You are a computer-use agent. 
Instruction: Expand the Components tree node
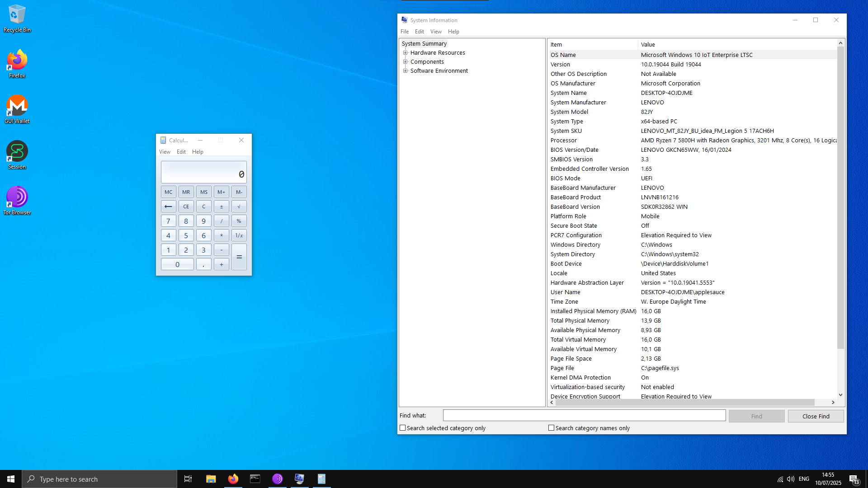[406, 62]
